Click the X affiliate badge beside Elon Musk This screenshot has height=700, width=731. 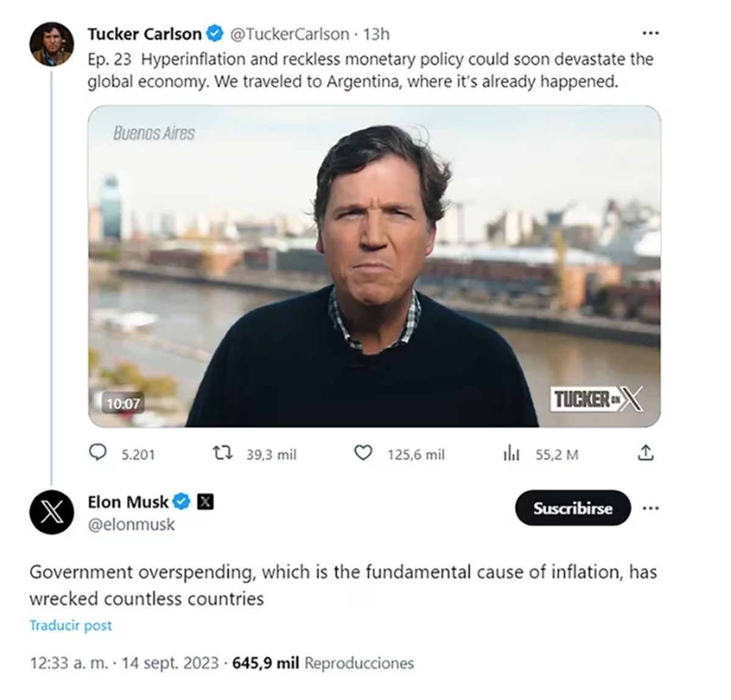tap(206, 501)
